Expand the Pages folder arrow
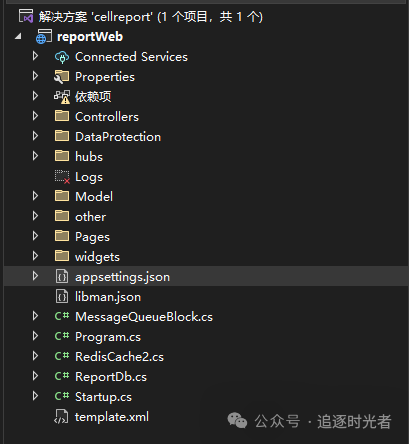The height and width of the screenshot is (444, 409). (35, 236)
